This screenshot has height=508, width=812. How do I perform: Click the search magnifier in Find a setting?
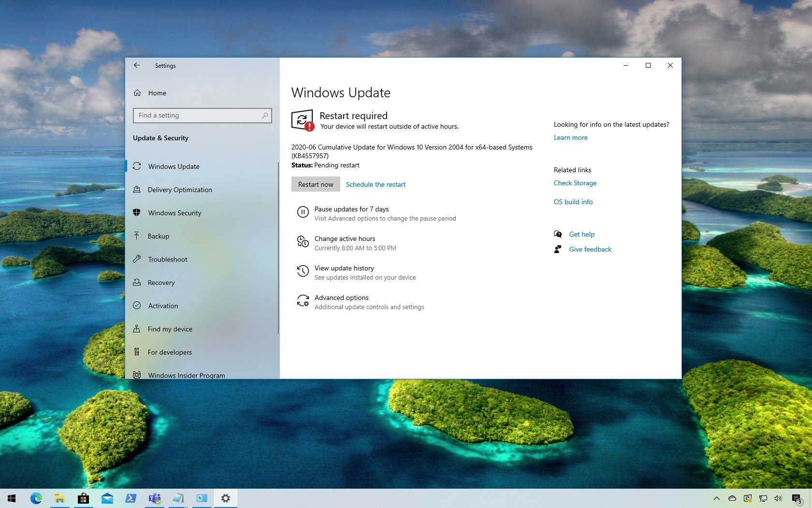click(265, 116)
